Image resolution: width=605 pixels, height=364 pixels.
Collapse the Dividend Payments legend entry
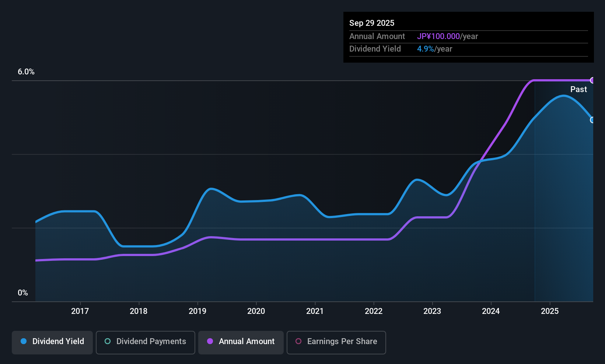pyautogui.click(x=145, y=342)
